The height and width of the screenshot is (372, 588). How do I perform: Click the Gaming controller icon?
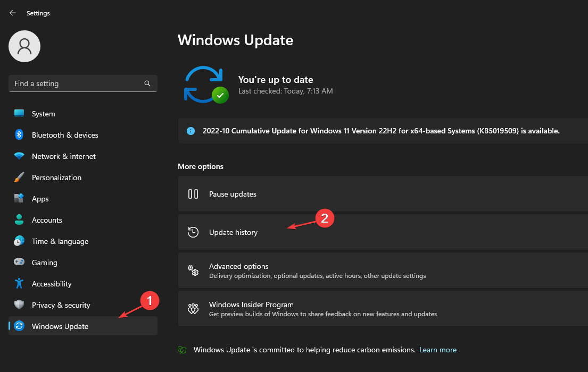tap(19, 262)
